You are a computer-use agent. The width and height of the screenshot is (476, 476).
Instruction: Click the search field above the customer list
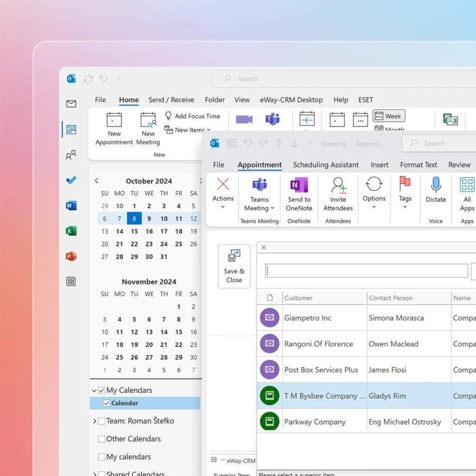(x=366, y=271)
